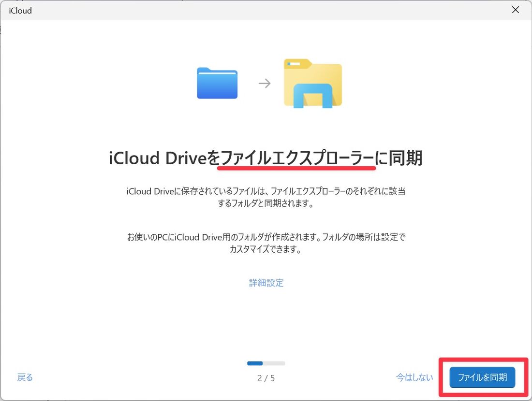Click the first paragraph describing folder syncing
The width and height of the screenshot is (532, 401).
266,197
